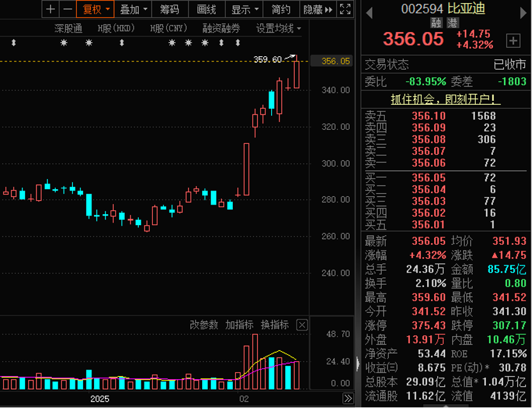The image size is (532, 408).
Task: Zoom into the chart with the plus icon
Action: coord(49,10)
